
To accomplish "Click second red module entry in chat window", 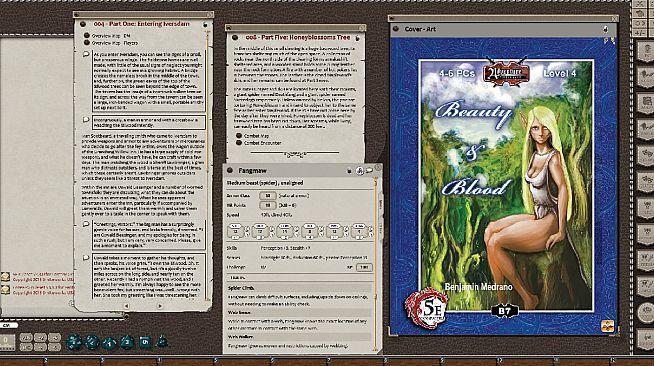I will (x=43, y=290).
